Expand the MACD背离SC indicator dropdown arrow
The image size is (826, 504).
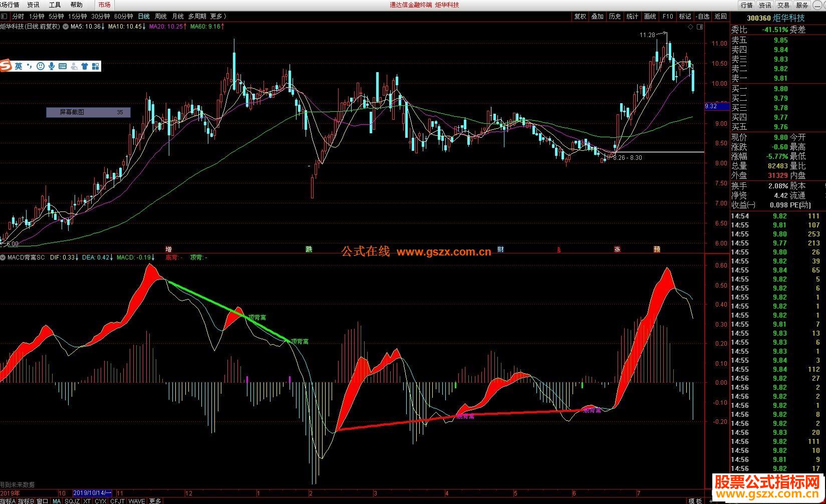tap(3, 258)
